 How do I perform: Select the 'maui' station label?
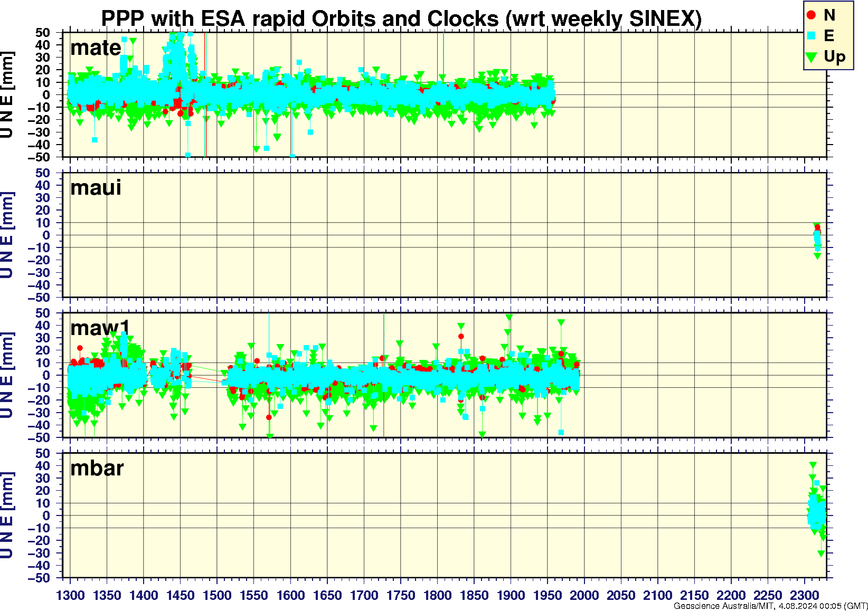tap(96, 187)
